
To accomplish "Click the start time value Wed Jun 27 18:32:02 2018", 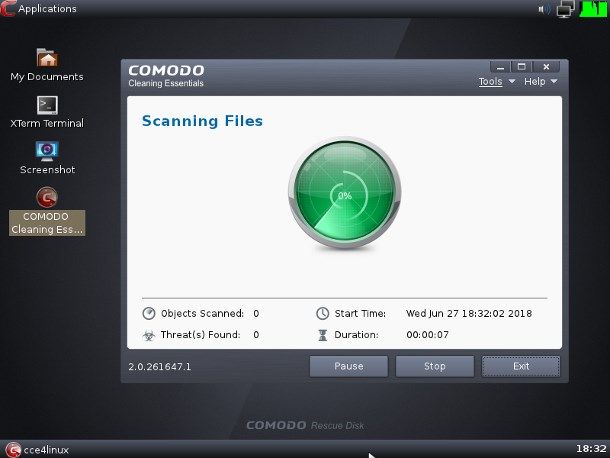I will [469, 313].
